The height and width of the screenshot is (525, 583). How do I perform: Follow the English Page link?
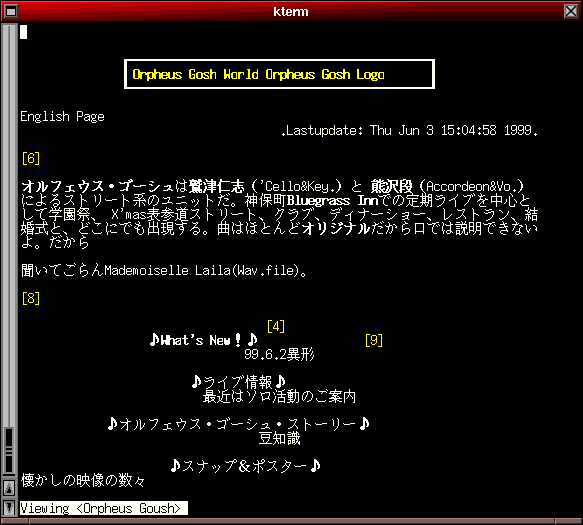[62, 117]
